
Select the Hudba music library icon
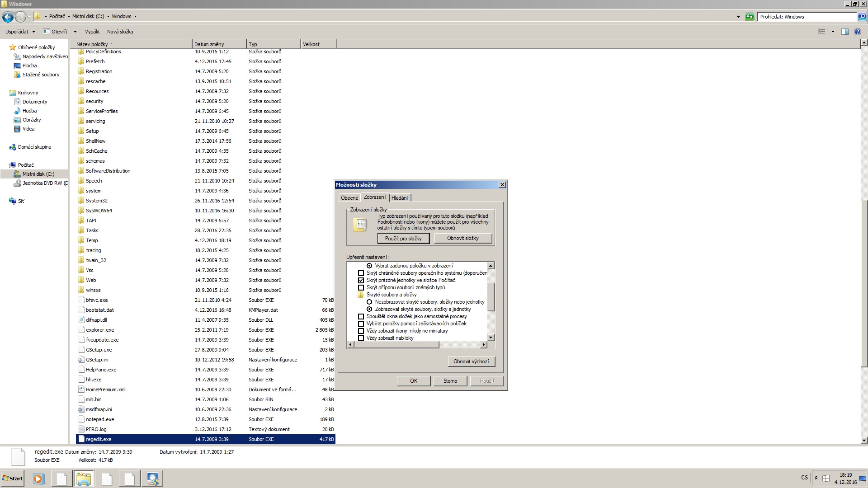[17, 111]
